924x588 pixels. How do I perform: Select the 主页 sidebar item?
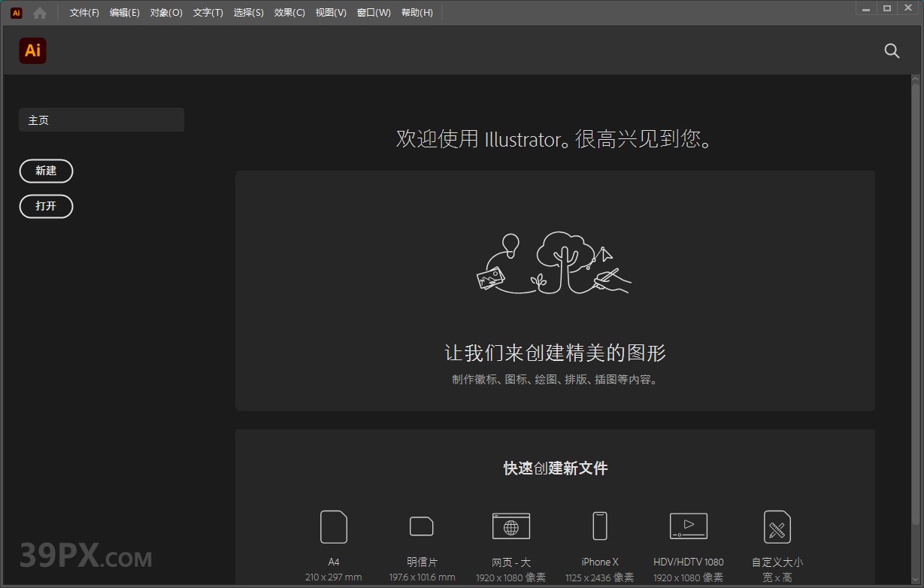click(101, 120)
